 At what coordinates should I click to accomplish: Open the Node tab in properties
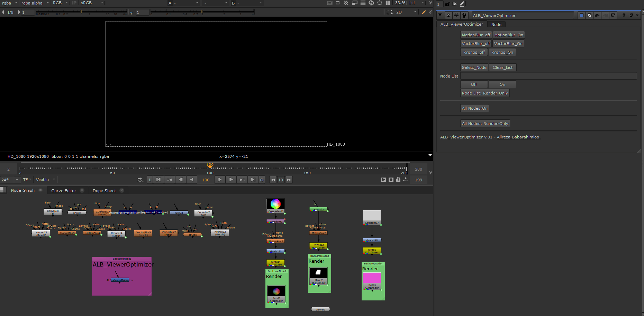pyautogui.click(x=496, y=25)
